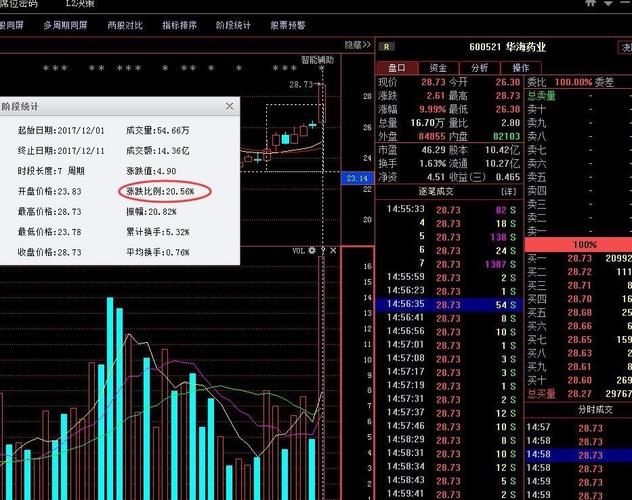This screenshot has height=500, width=632.
Task: Click the blue 23.14 price axis marker
Action: click(357, 178)
